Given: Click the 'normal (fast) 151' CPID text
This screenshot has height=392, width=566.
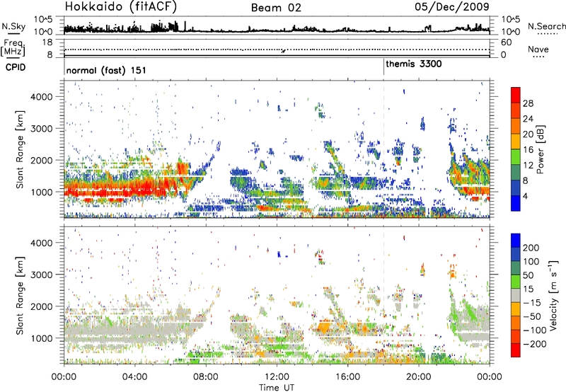Looking at the screenshot, I should (106, 70).
